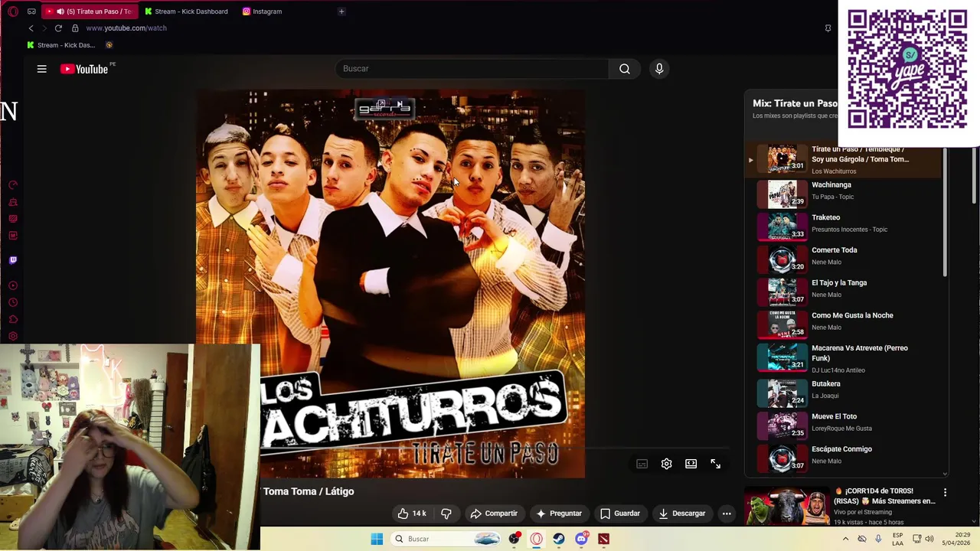Open History from the sidebar clock icon
This screenshot has height=551, width=980.
pos(13,302)
